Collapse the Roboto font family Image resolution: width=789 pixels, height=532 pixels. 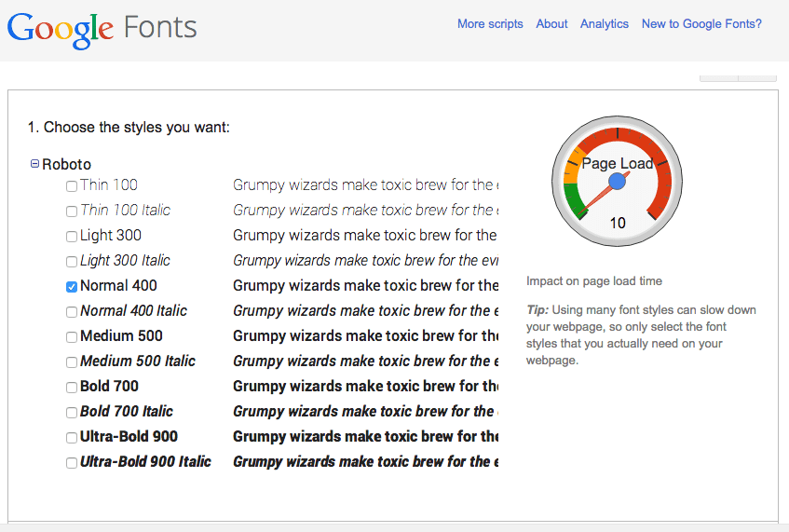coord(34,164)
